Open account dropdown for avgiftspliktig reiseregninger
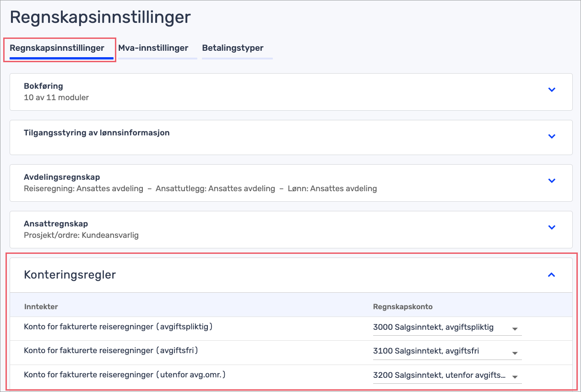This screenshot has height=392, width=581. (515, 329)
